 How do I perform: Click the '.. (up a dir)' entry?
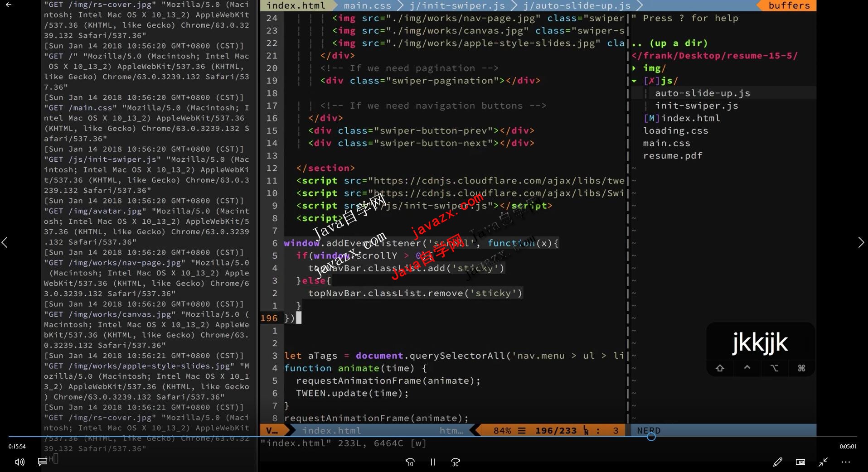point(669,43)
